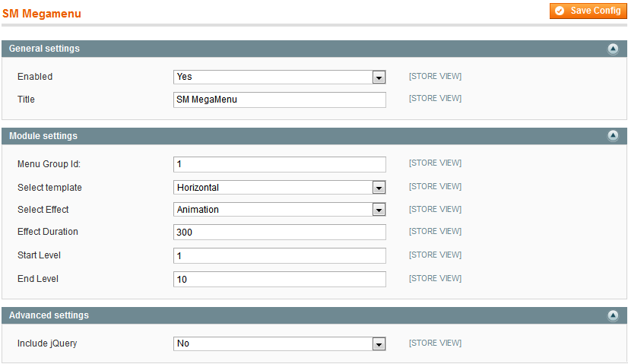The image size is (628, 364).
Task: Focus the Start Level field
Action: (x=280, y=256)
